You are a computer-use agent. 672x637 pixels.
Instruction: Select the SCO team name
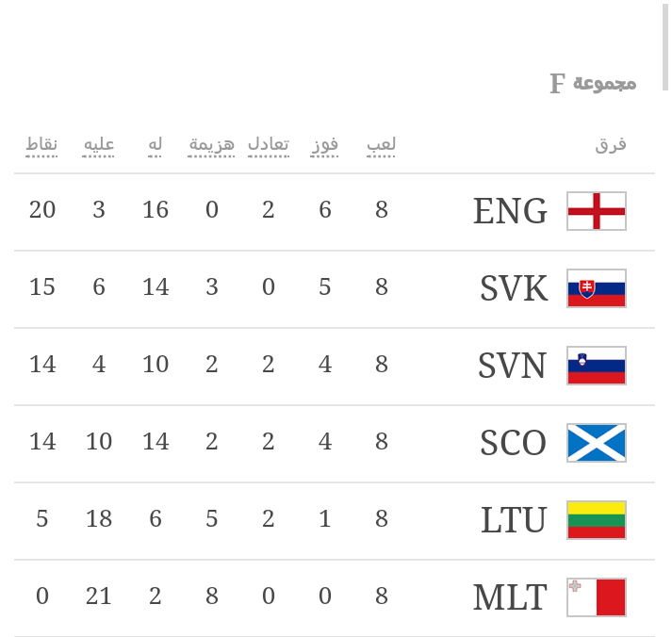(x=513, y=443)
